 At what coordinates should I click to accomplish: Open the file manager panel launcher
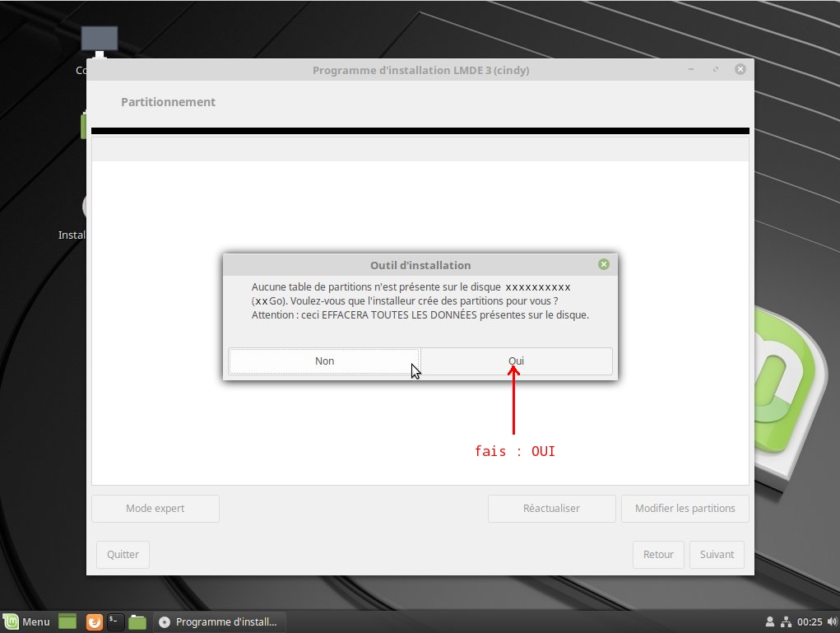pos(137,621)
